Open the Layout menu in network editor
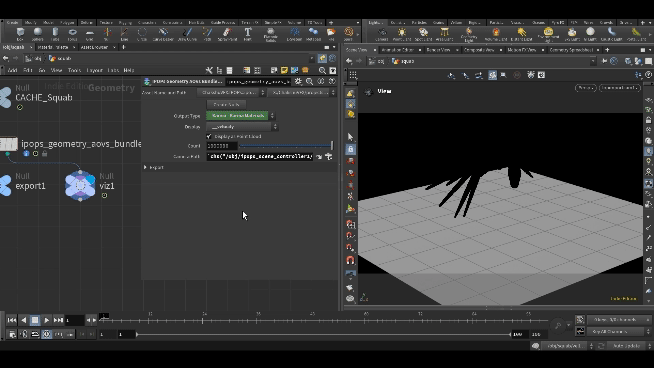Viewport: 654px width, 368px height. 94,70
